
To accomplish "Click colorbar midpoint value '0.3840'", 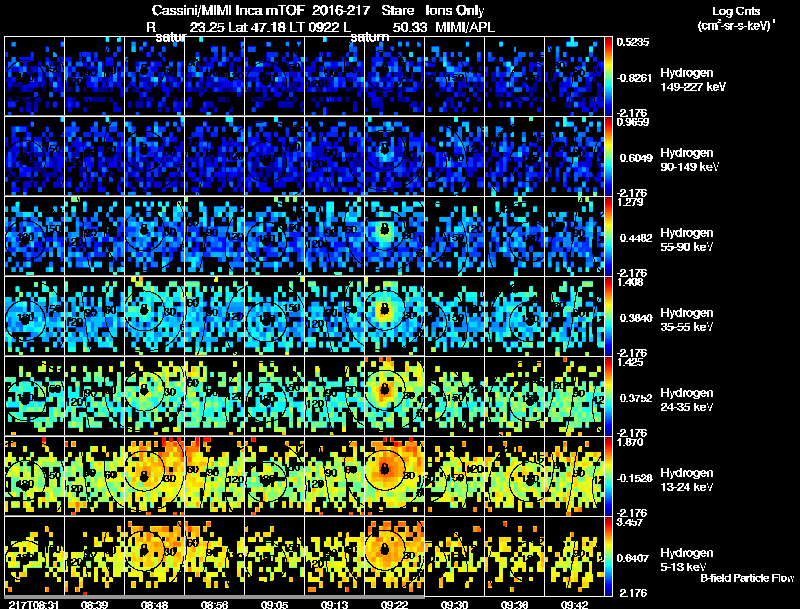I will tap(636, 318).
